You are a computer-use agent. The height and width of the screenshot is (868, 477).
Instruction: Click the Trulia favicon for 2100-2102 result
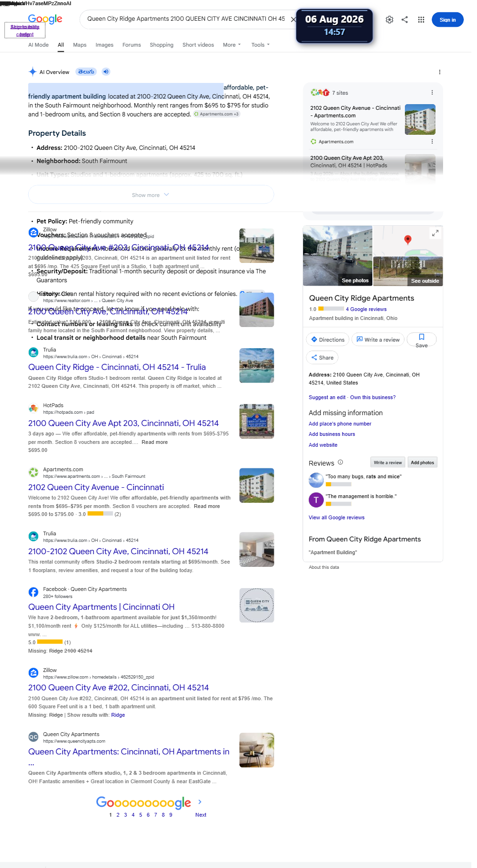pos(33,536)
